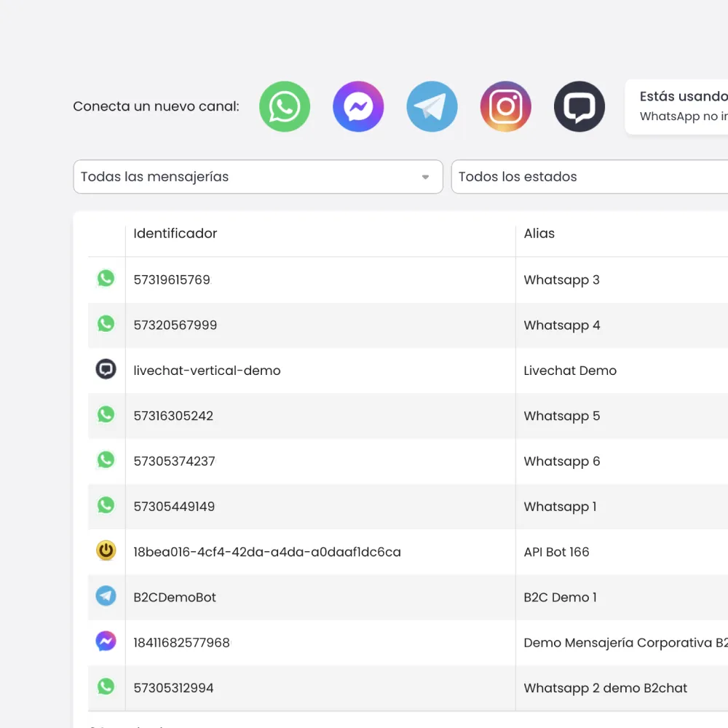Click the Messenger icon next to 18411682577968
Viewport: 728px width, 728px height.
pyautogui.click(x=106, y=641)
